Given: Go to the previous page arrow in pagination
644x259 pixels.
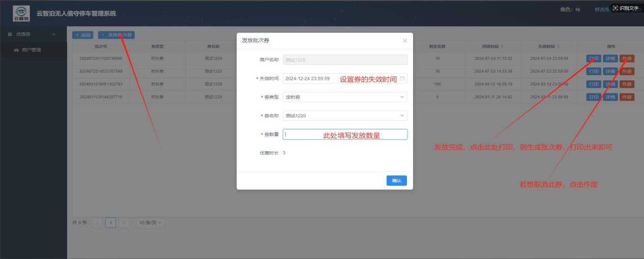Looking at the screenshot, I should 97,222.
